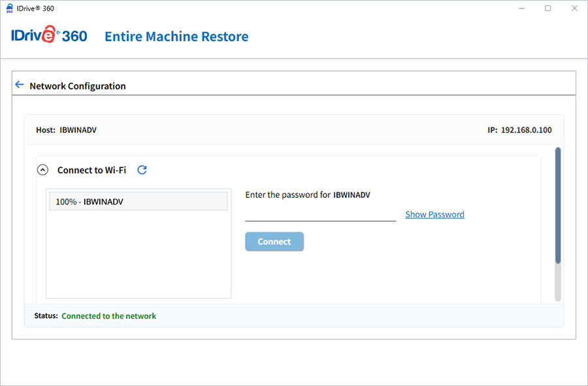Click the Enter the password for IBWINADV prompt
The image size is (588, 386).
pyautogui.click(x=308, y=195)
